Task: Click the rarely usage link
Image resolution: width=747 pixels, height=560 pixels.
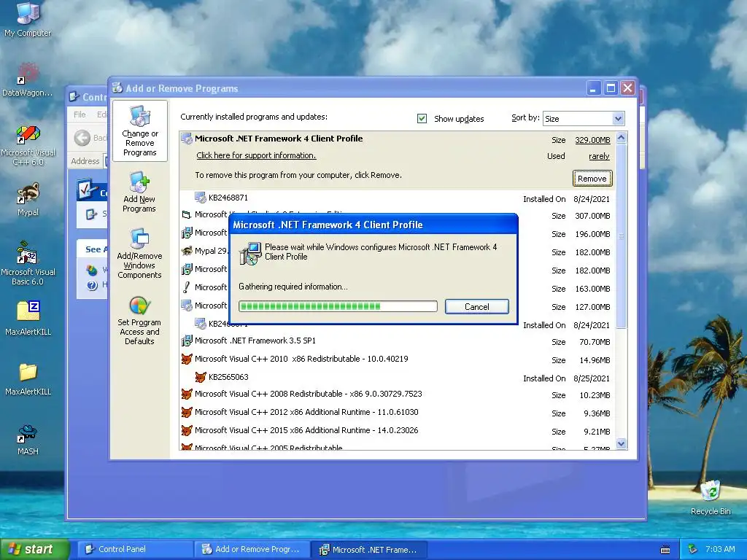Action: pos(599,156)
